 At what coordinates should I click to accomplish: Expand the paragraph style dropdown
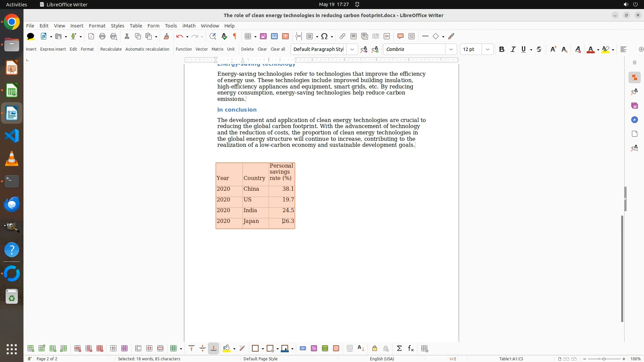pyautogui.click(x=352, y=50)
